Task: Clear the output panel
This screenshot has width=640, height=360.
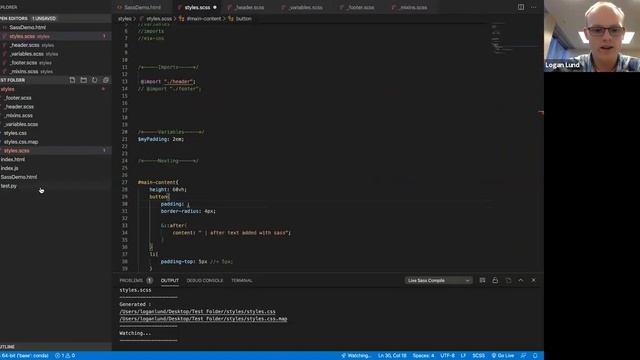Action: click(x=482, y=280)
